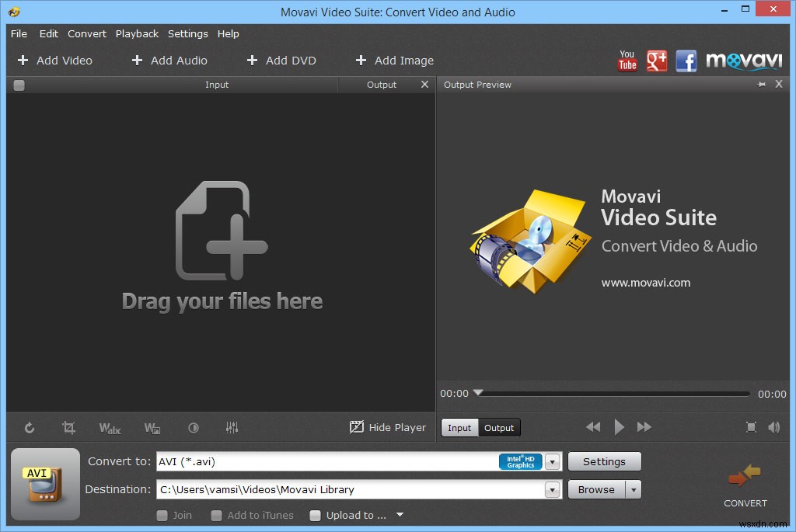Viewport: 796px width, 532px height.
Task: Select the Rotate tool
Action: pyautogui.click(x=30, y=427)
